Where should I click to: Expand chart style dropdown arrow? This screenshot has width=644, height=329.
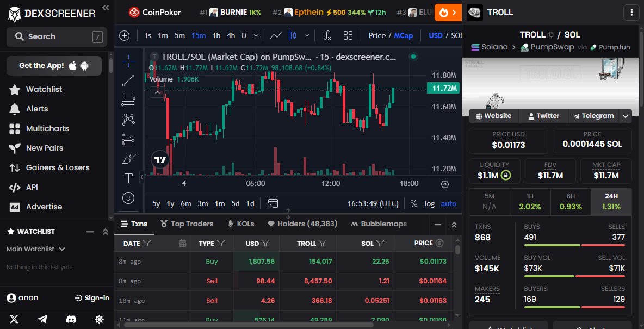click(306, 36)
